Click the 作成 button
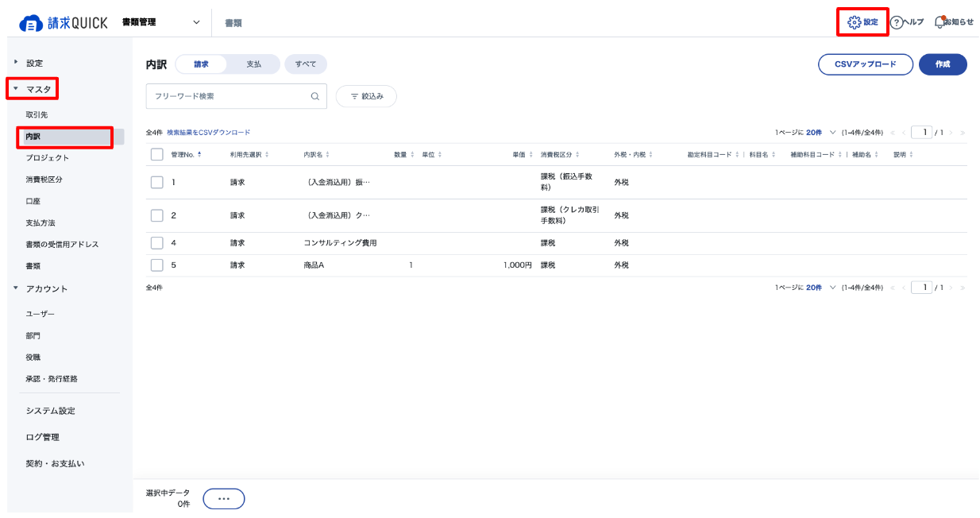The width and height of the screenshot is (980, 518). pyautogui.click(x=943, y=64)
